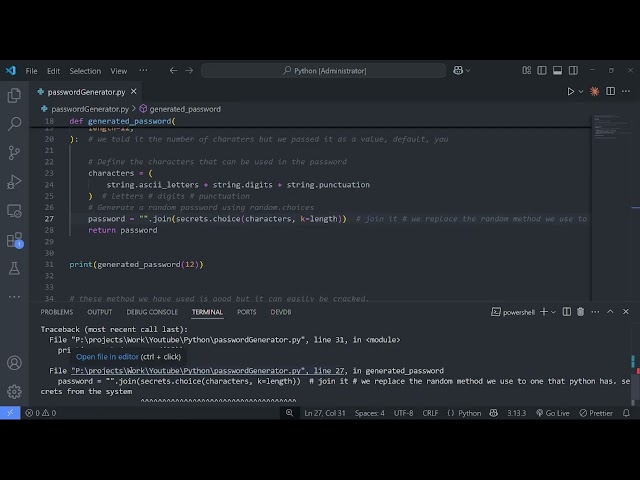Screen dimensions: 640x480
Task: Open the Manage gear icon
Action: (14, 391)
